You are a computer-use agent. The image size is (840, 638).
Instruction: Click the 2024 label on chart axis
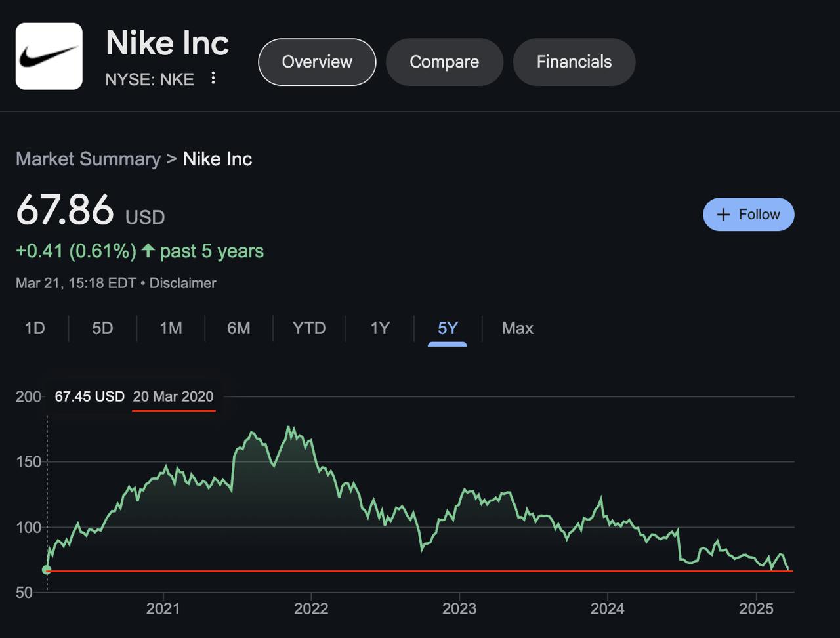[x=607, y=608]
